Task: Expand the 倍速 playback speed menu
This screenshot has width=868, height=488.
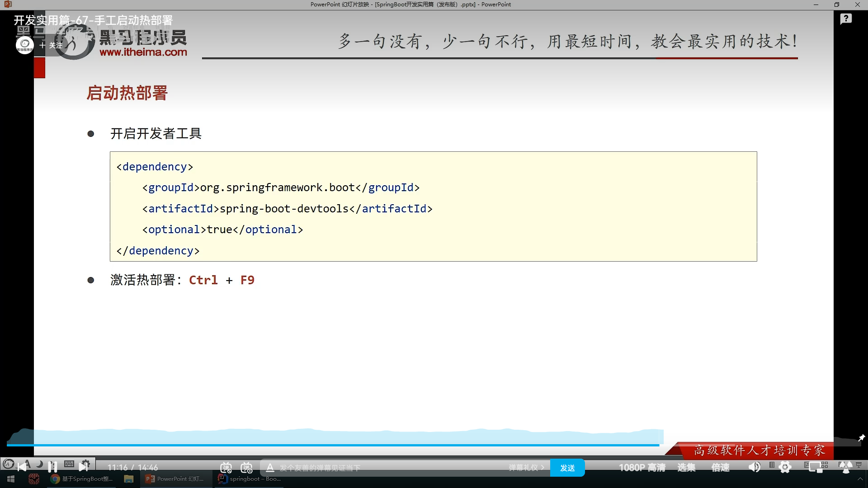Action: [720, 468]
